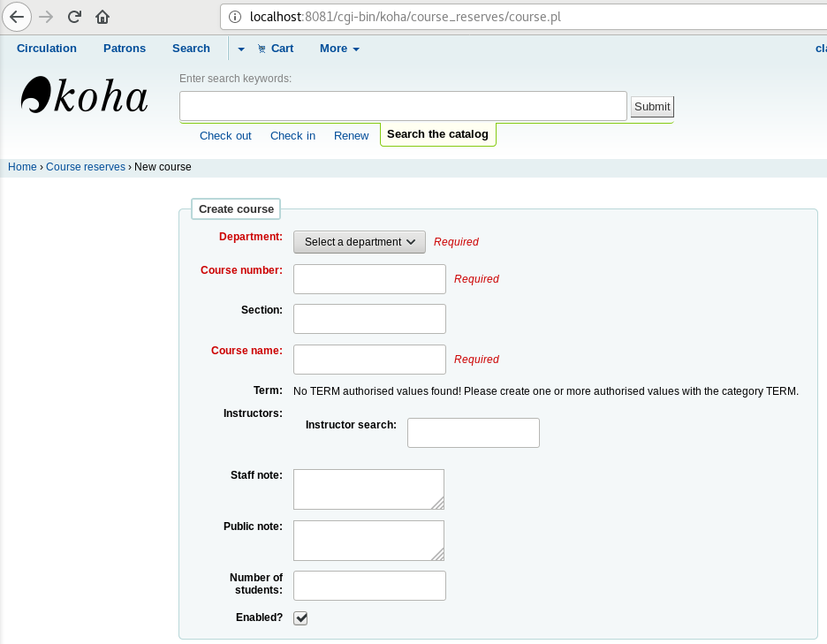Expand the More menu
The height and width of the screenshot is (644, 827).
pos(339,49)
